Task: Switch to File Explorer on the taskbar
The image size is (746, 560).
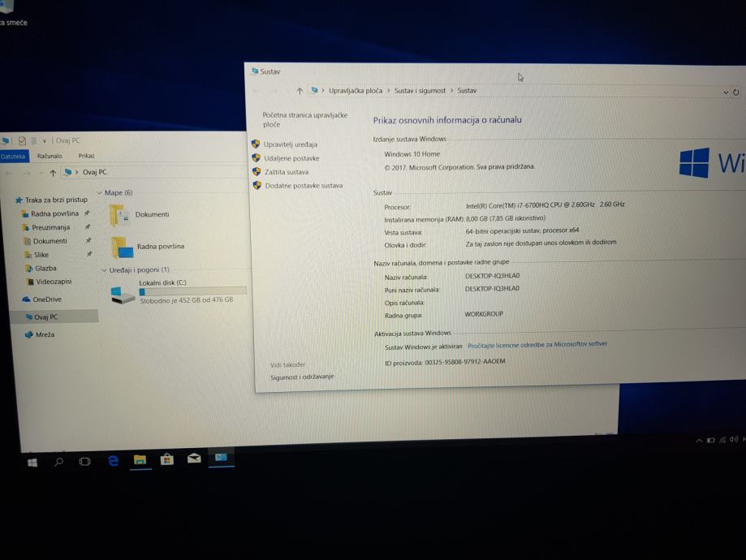Action: coord(140,459)
